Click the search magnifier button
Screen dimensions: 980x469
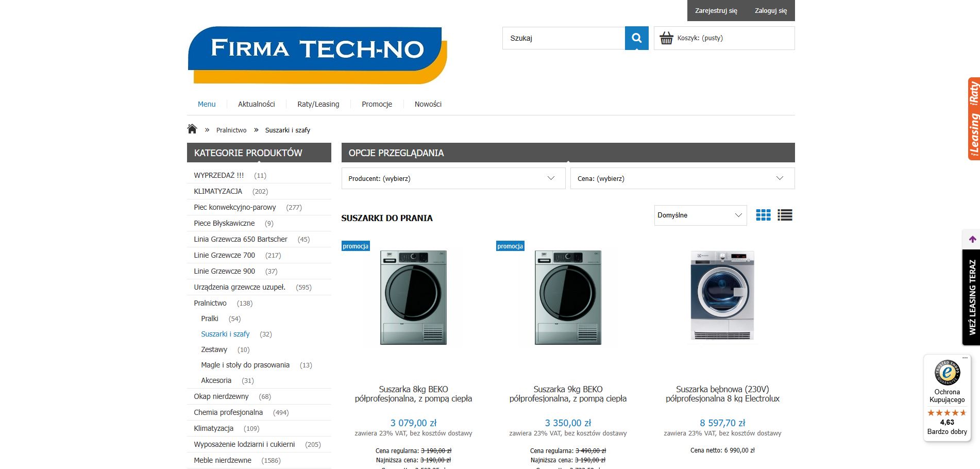(636, 38)
